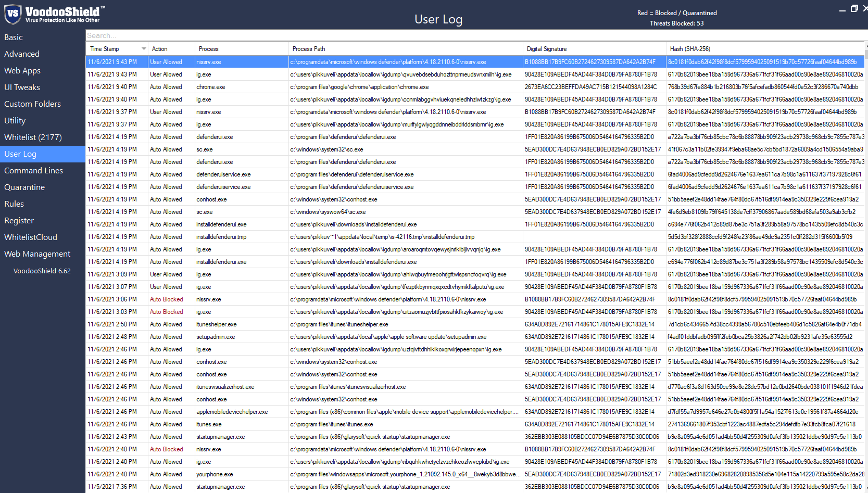Click User Allowed in the 3:09 PM row
The image size is (868, 493).
click(x=166, y=274)
